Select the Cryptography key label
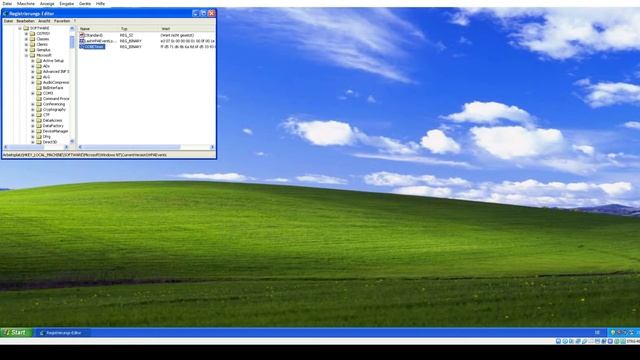This screenshot has width=640, height=360. pyautogui.click(x=54, y=110)
